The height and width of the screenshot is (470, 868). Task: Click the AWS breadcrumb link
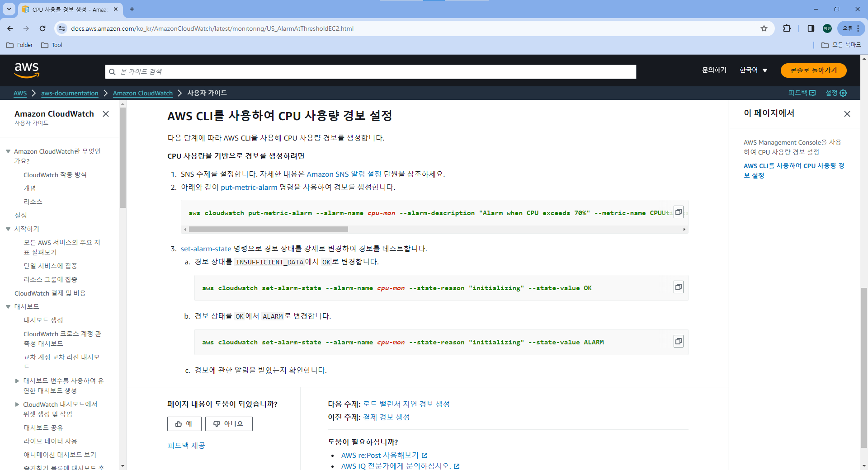pos(20,93)
